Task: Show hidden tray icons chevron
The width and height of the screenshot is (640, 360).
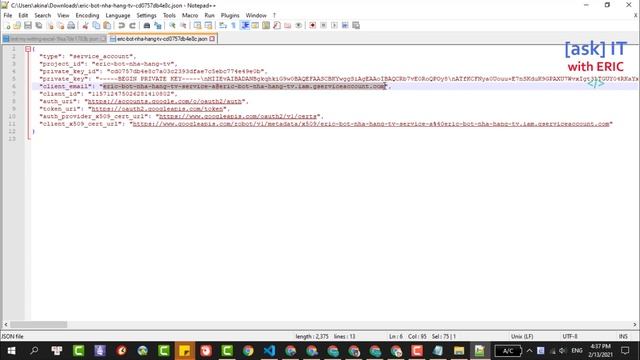Action: (x=529, y=351)
